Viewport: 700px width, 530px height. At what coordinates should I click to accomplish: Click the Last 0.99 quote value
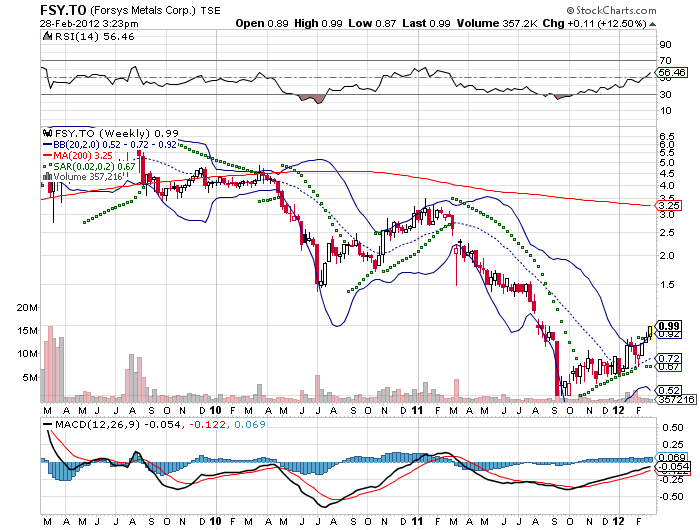426,23
